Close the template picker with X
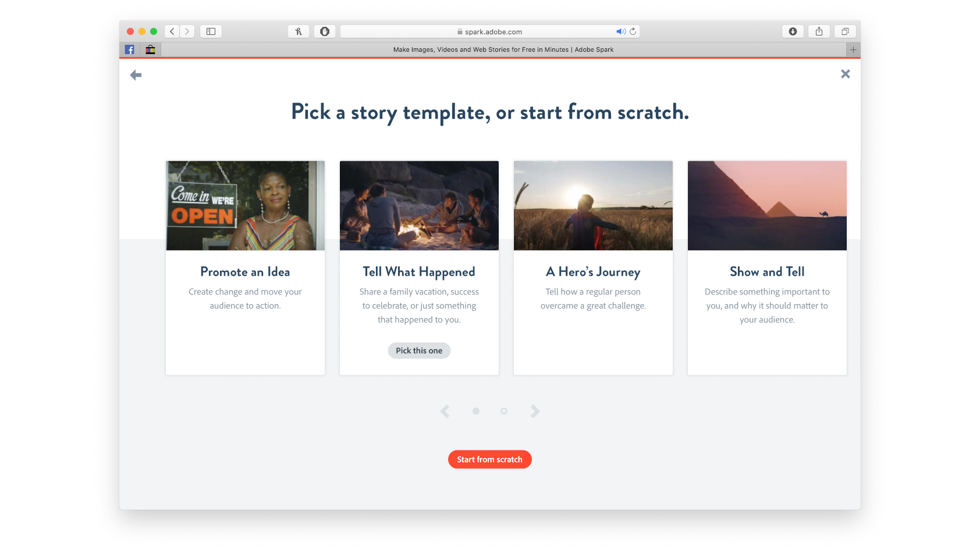 846,74
